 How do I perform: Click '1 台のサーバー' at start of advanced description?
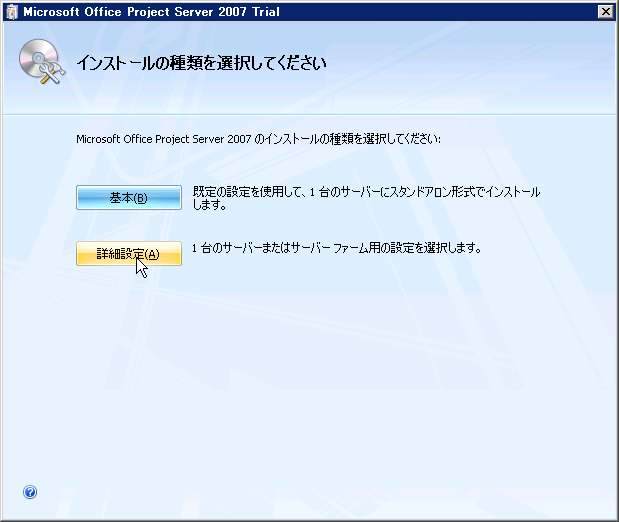tap(224, 248)
